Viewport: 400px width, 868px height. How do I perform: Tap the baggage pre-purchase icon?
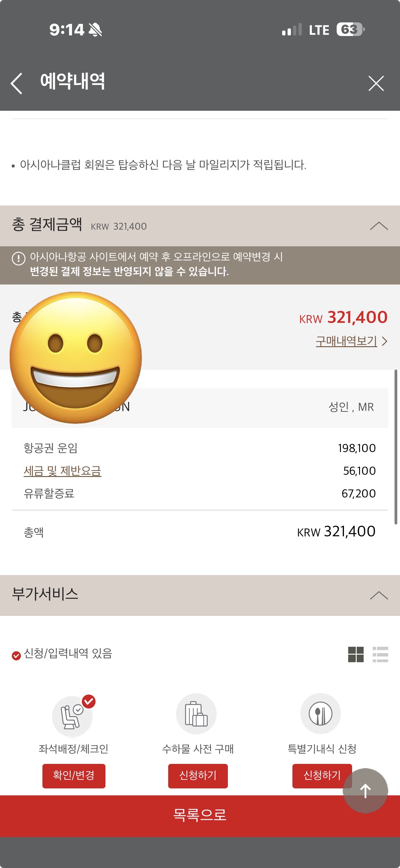(196, 714)
